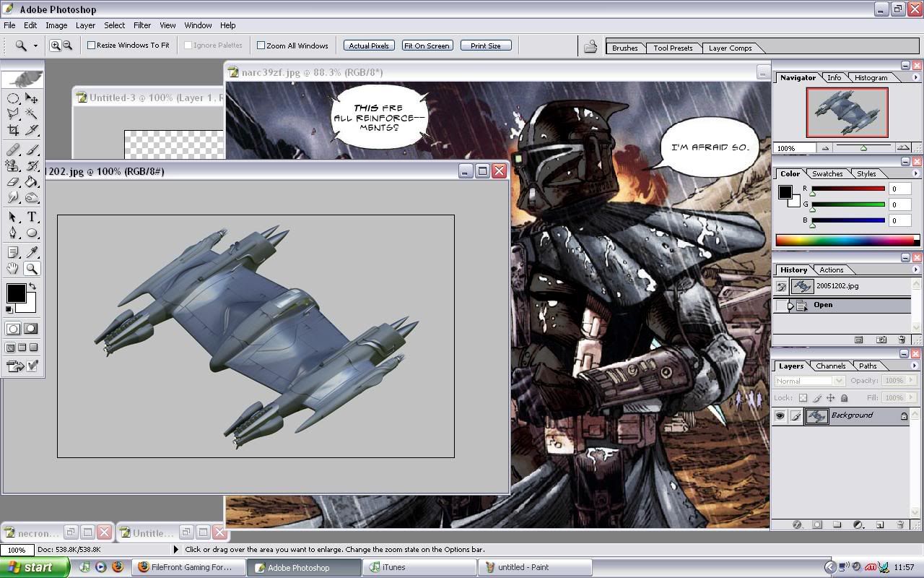The width and height of the screenshot is (924, 578).
Task: Open status bar document info arrow menu
Action: (176, 550)
